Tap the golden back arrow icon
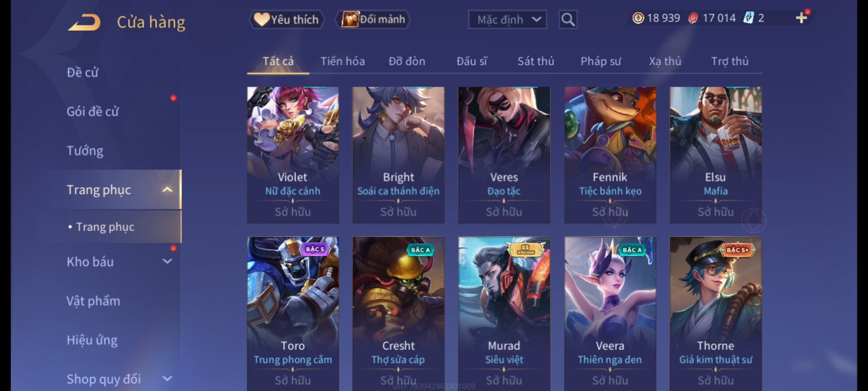Viewport: 868px width, 391px height. (x=84, y=22)
